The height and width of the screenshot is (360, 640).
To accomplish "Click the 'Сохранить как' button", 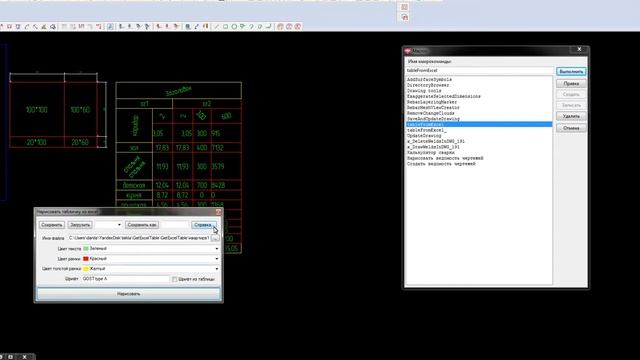I will pos(142,225).
